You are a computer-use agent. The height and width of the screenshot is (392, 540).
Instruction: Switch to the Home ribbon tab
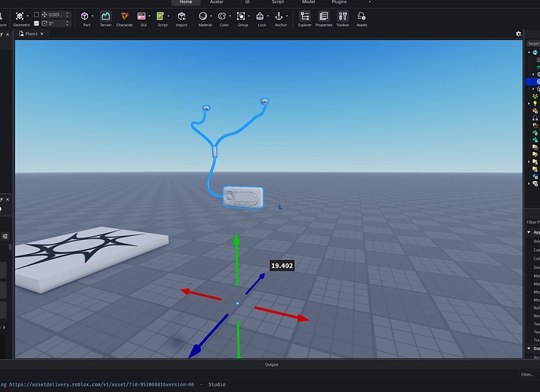(185, 2)
